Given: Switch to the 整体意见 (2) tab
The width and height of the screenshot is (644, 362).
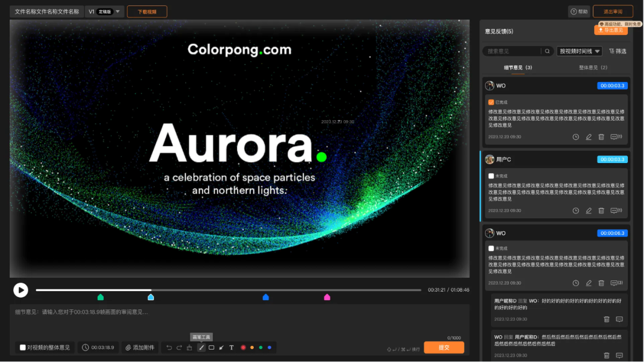Looking at the screenshot, I should coord(593,68).
